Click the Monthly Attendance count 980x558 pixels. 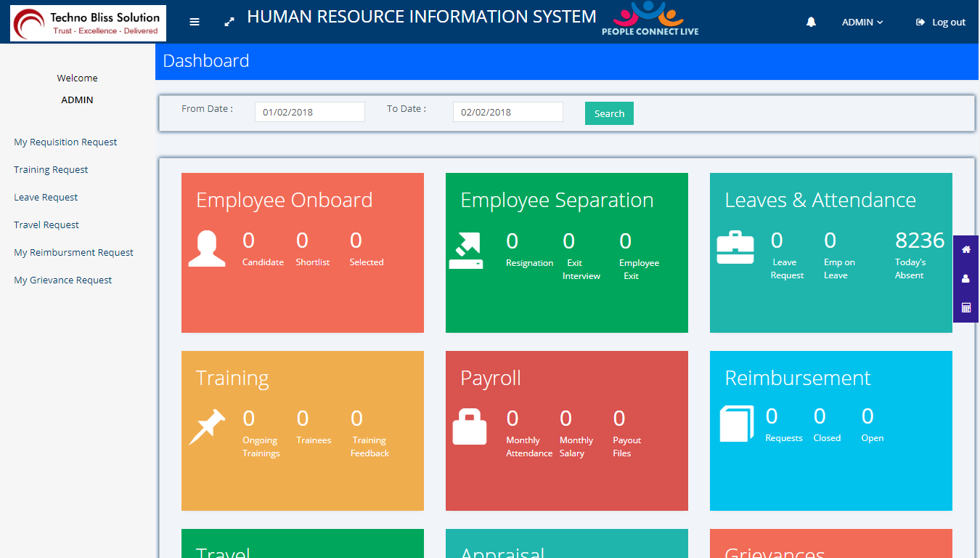click(x=513, y=418)
